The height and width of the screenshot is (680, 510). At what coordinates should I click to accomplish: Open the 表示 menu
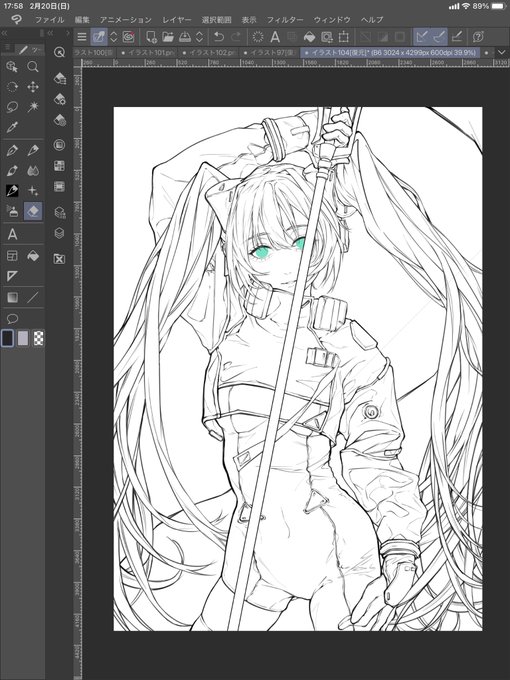(249, 20)
